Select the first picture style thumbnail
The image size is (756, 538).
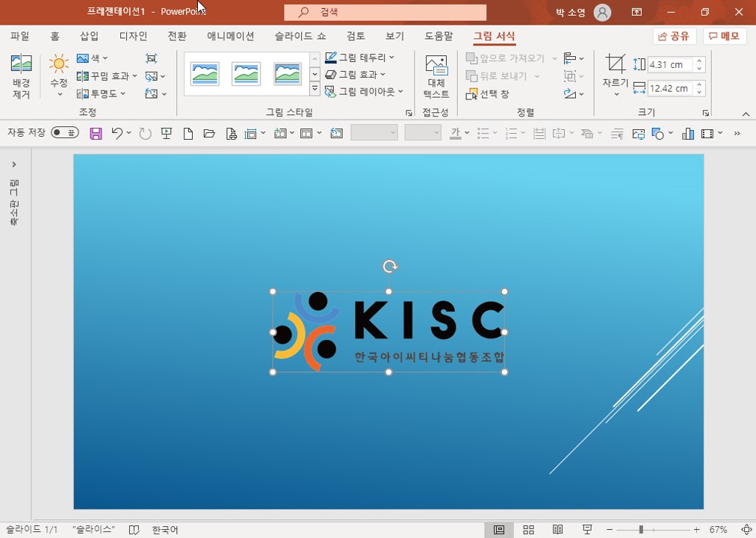point(205,74)
